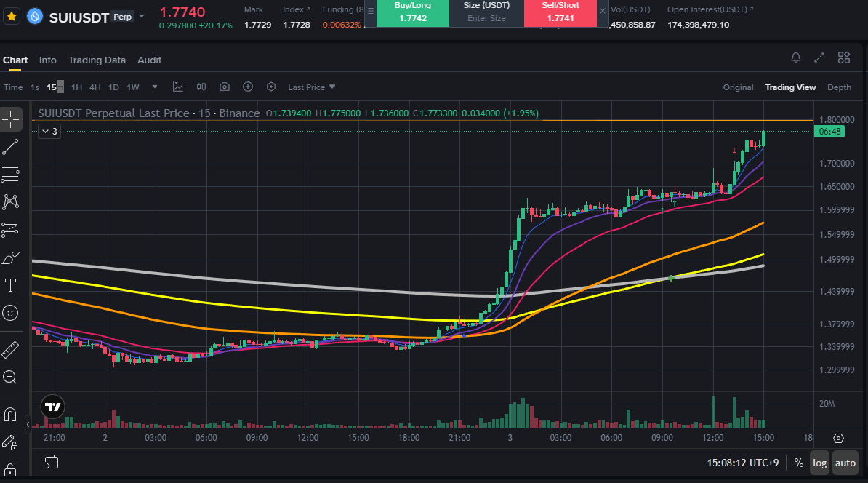
Task: Click the favorite star icon
Action: pyautogui.click(x=11, y=17)
